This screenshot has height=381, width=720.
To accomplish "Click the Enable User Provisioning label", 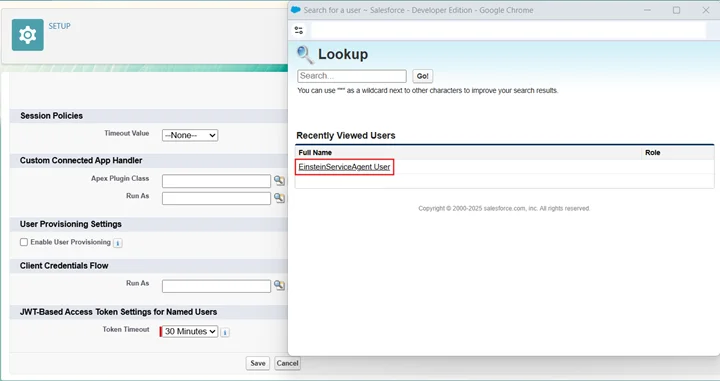I will [71, 242].
